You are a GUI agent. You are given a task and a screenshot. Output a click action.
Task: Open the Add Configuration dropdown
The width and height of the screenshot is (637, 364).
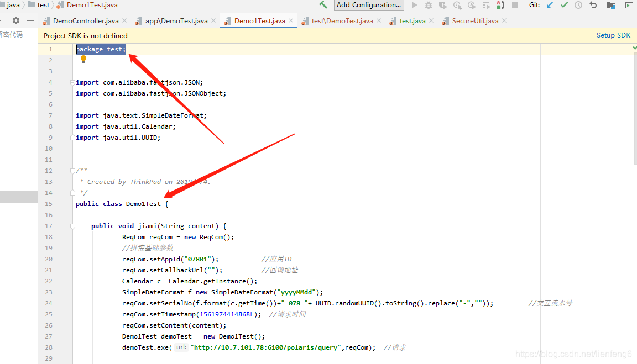(368, 5)
